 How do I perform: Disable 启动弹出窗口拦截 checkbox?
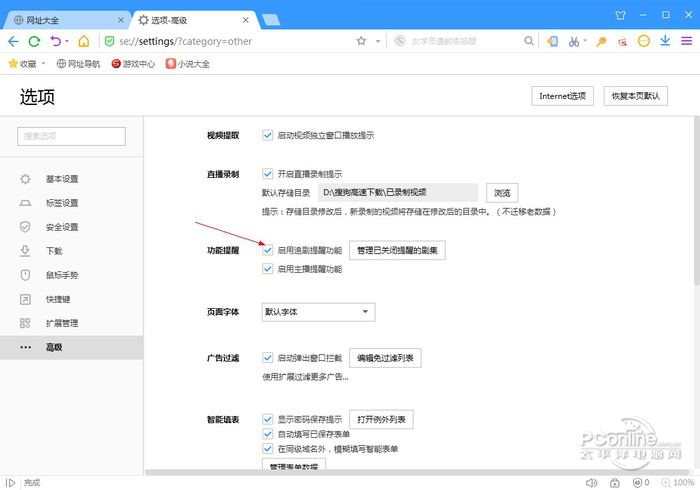click(268, 357)
